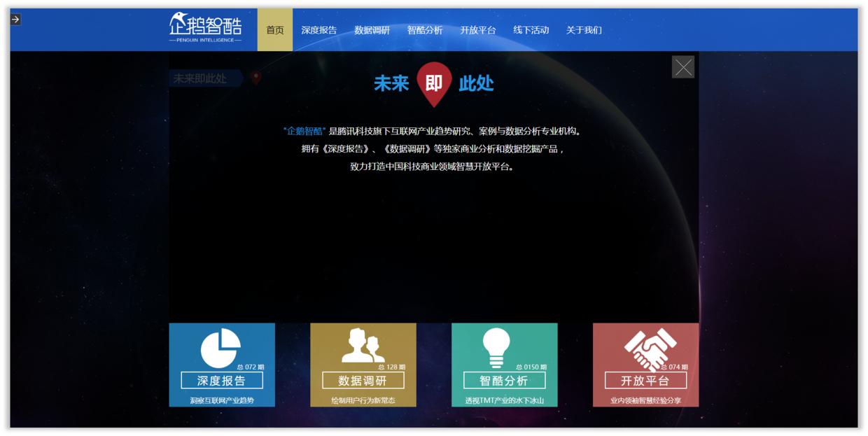Open the sidebar using the top-left arrow icon
Image resolution: width=868 pixels, height=436 pixels.
(x=16, y=20)
